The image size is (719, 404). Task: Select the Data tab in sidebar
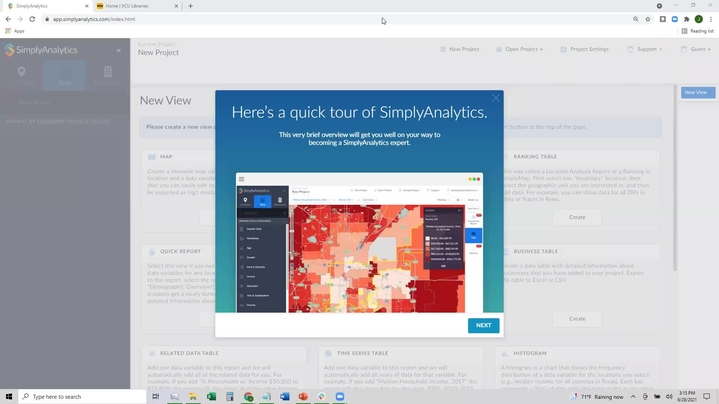pos(65,75)
